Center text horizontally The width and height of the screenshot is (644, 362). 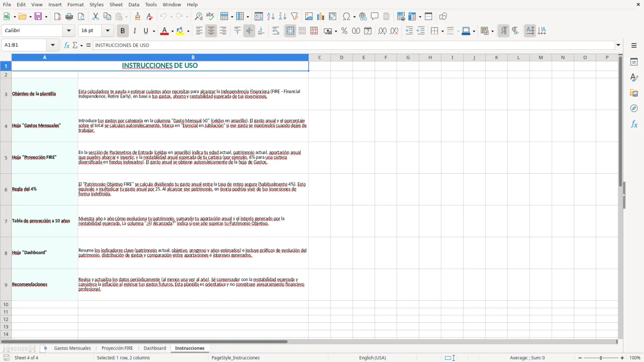click(211, 31)
